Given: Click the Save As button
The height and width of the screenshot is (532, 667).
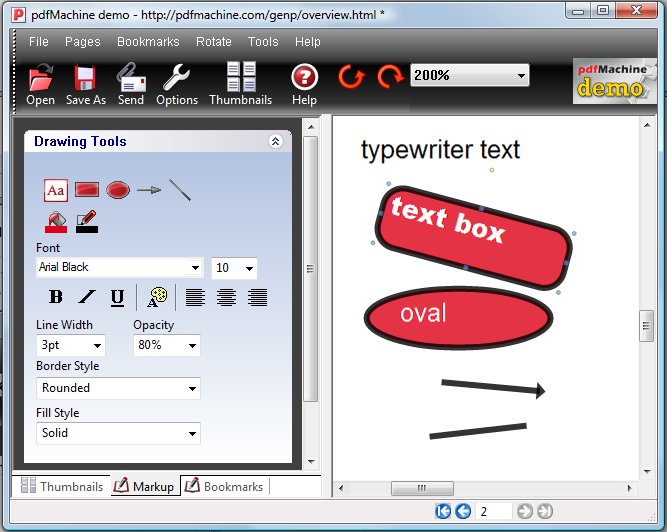Looking at the screenshot, I should pos(85,85).
